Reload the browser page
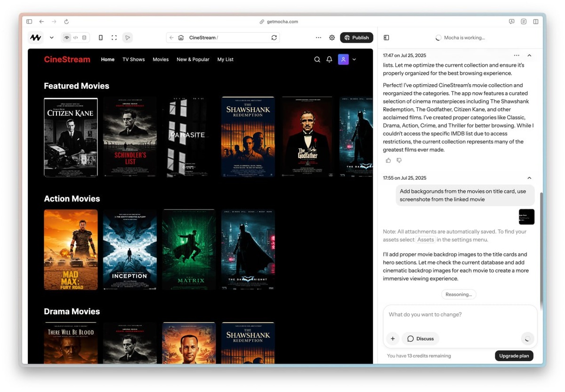Screen dimensions: 565x392 point(66,22)
